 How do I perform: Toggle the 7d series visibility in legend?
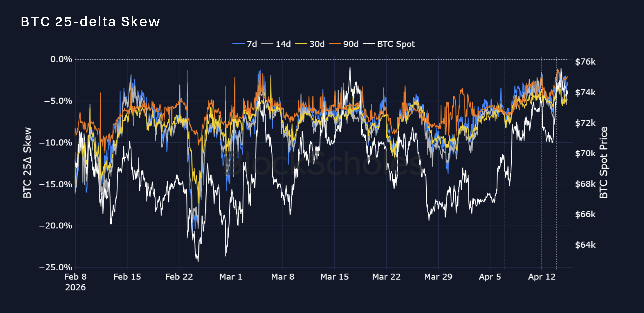click(252, 44)
